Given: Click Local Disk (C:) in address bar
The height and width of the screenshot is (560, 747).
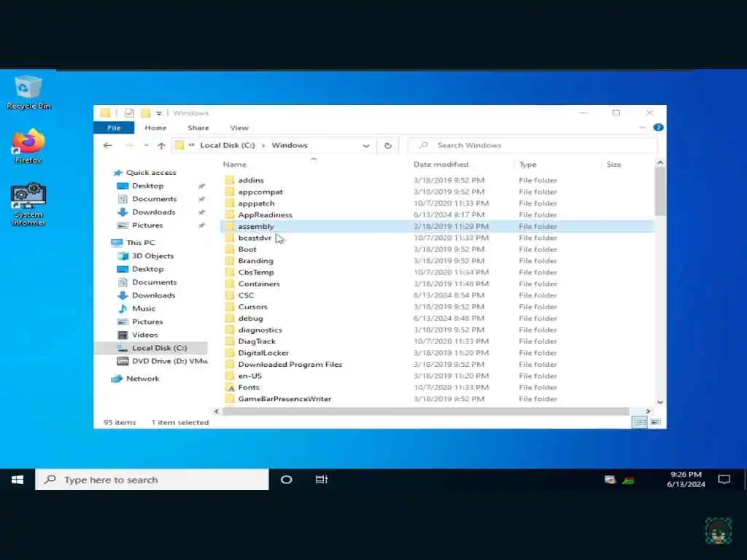Looking at the screenshot, I should 228,145.
